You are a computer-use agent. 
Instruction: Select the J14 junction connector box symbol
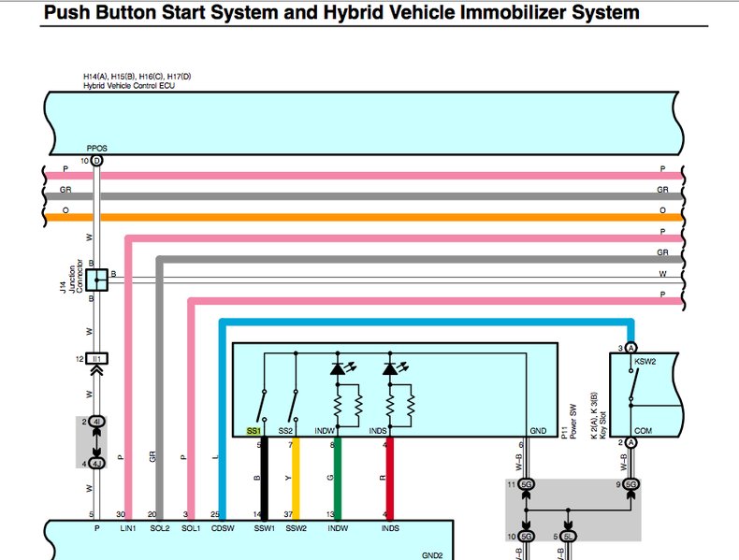(97, 280)
